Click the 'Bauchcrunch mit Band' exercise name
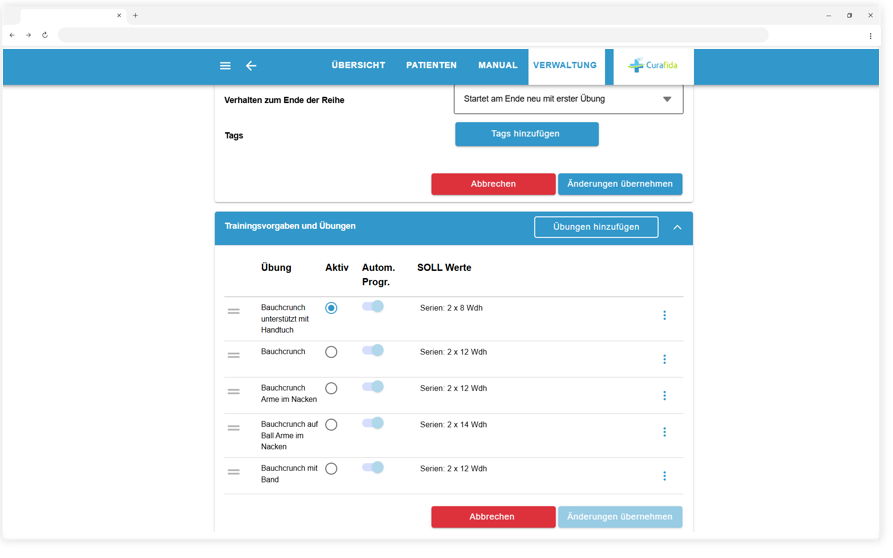 tap(289, 474)
